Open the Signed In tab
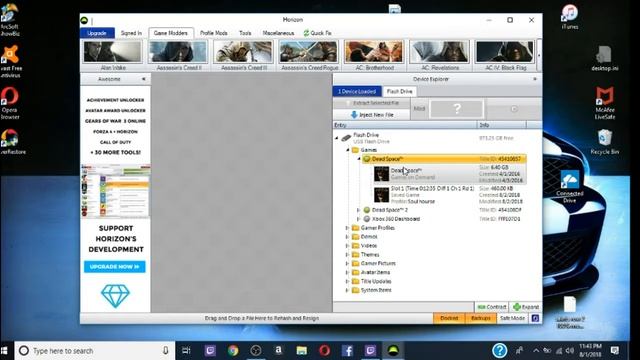 point(131,33)
